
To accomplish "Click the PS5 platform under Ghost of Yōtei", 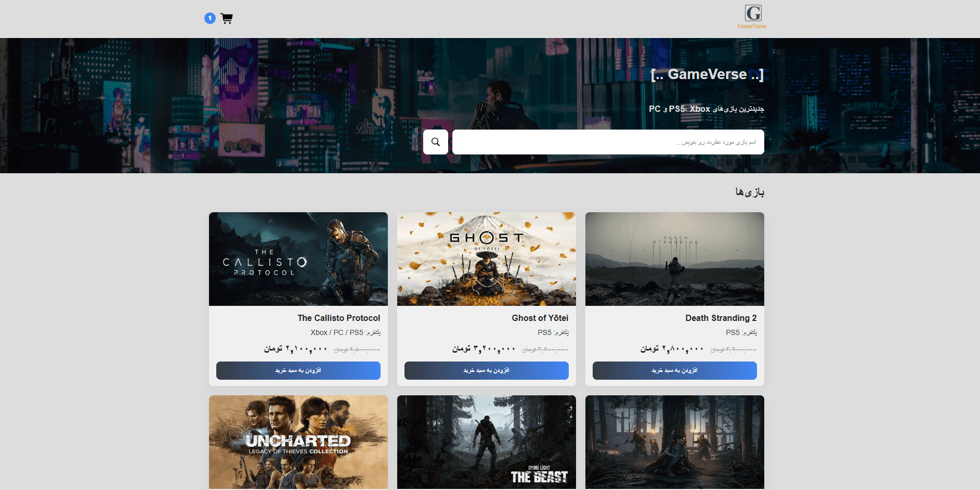I will click(x=553, y=332).
